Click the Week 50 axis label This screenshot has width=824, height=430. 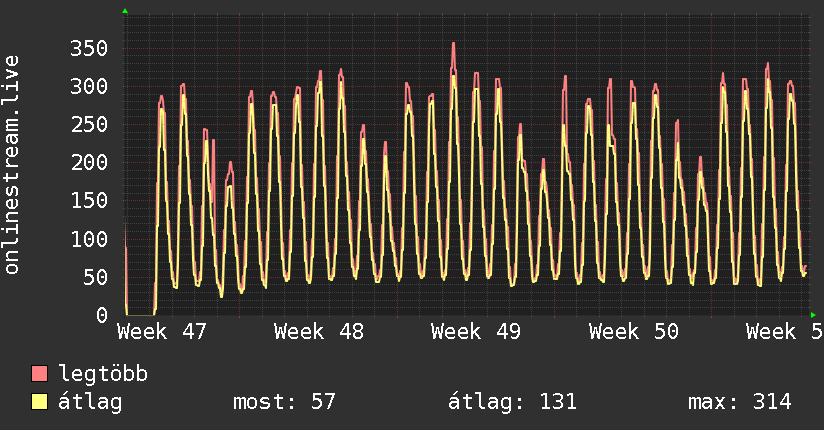(634, 332)
